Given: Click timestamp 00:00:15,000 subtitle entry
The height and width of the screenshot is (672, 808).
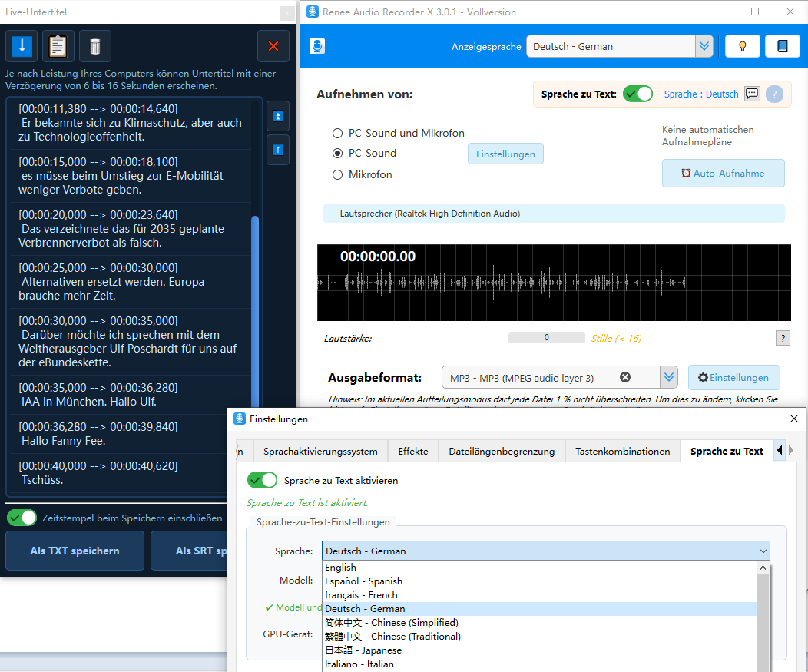Looking at the screenshot, I should (x=131, y=176).
